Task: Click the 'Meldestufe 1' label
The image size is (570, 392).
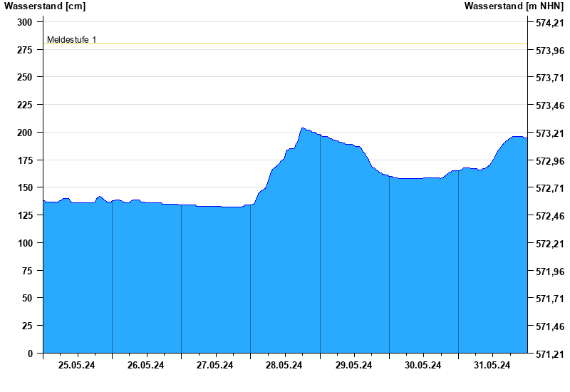Action: (72, 40)
